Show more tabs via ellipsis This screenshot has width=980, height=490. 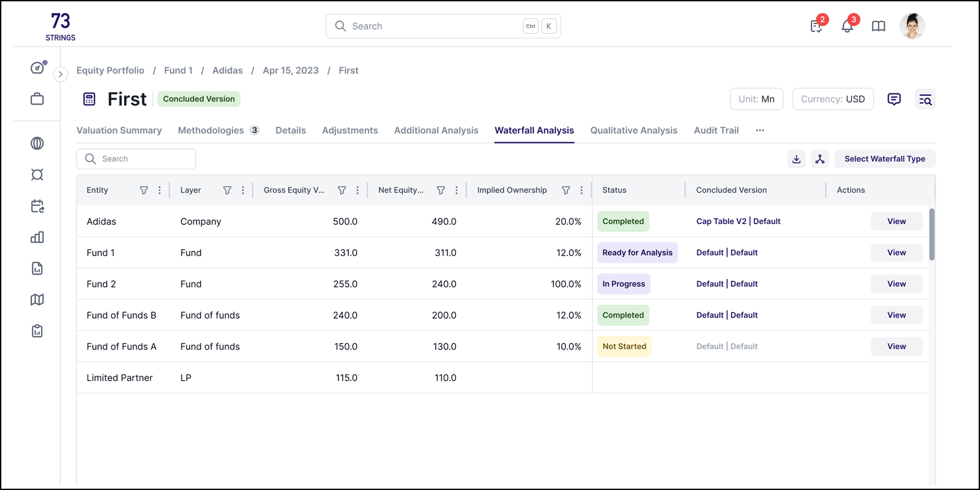click(x=760, y=131)
